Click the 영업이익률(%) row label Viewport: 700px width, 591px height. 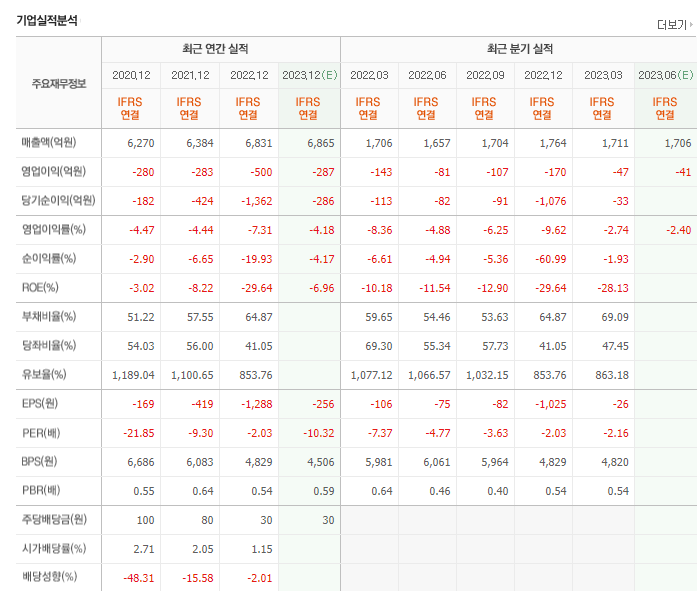coord(54,229)
